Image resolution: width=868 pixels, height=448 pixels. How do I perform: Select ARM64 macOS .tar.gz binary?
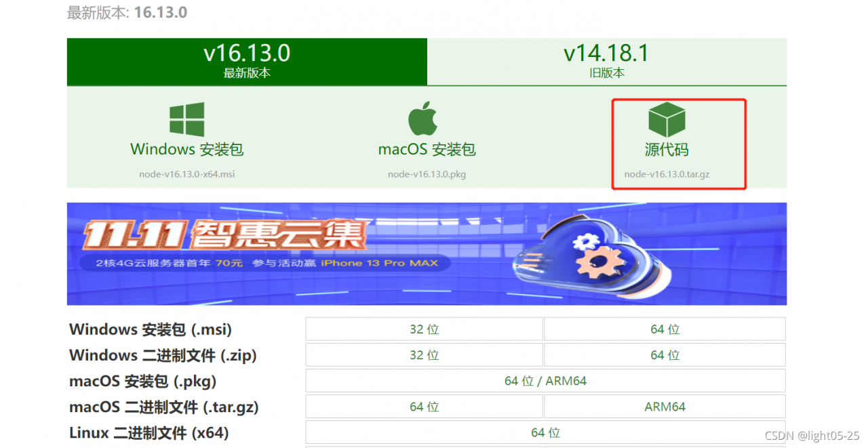[665, 407]
